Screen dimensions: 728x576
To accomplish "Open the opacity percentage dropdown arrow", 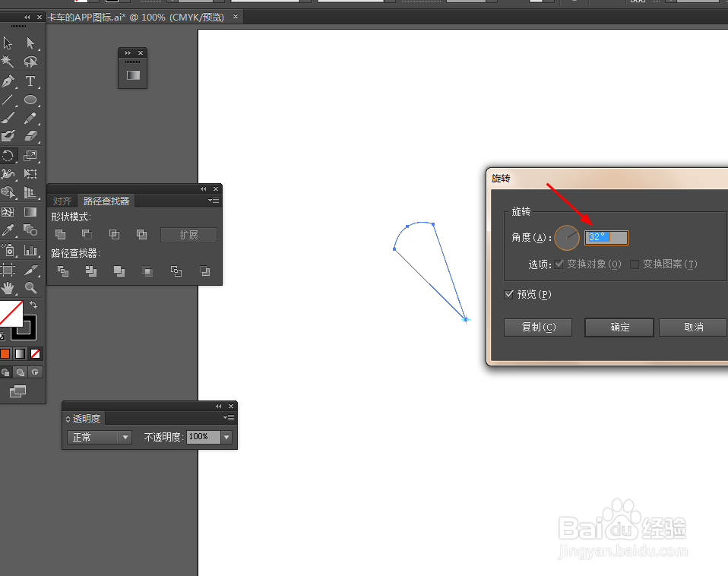I will coord(226,437).
